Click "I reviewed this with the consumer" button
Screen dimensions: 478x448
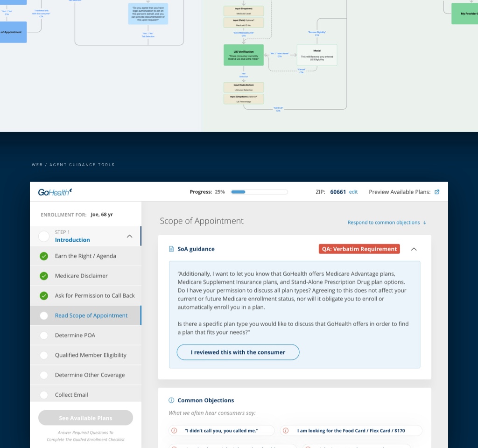(238, 352)
